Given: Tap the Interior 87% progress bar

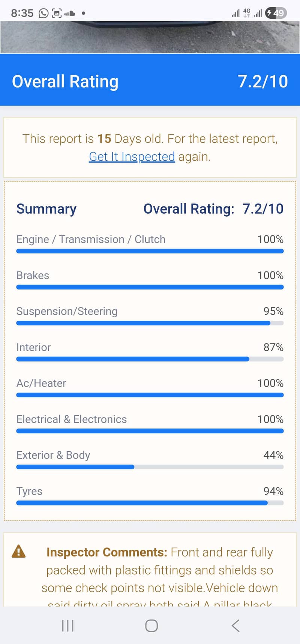Looking at the screenshot, I should coord(150,359).
